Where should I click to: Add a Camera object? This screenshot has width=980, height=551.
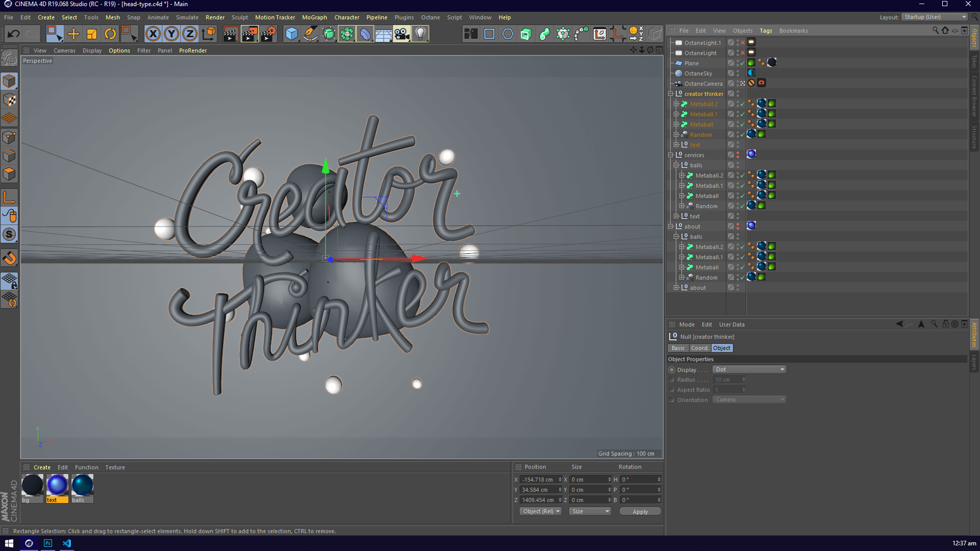click(x=402, y=34)
